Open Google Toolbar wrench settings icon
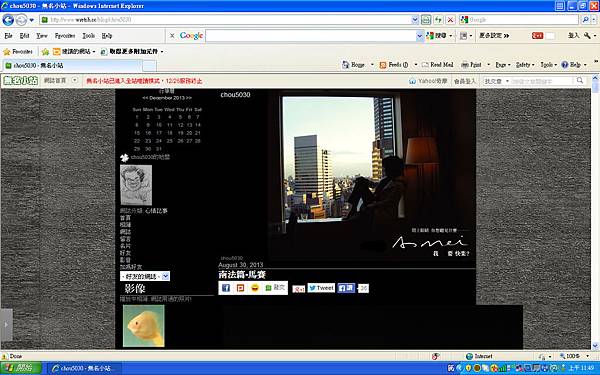 pos(587,36)
